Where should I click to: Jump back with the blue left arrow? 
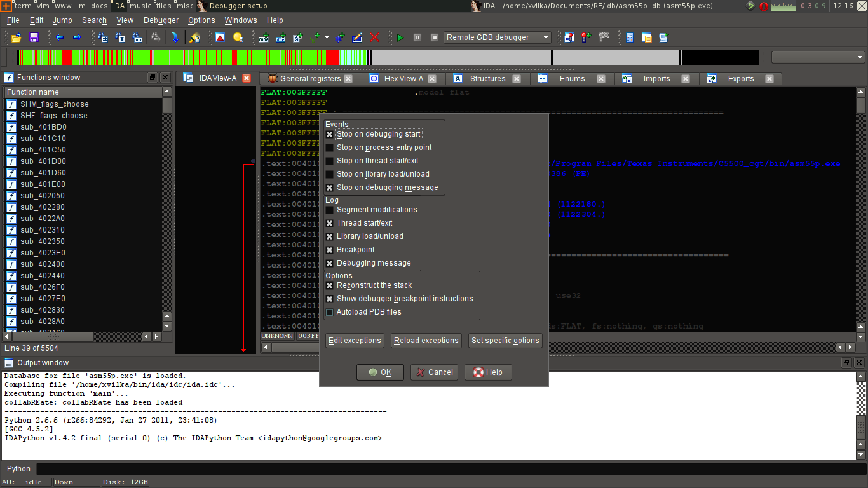60,37
